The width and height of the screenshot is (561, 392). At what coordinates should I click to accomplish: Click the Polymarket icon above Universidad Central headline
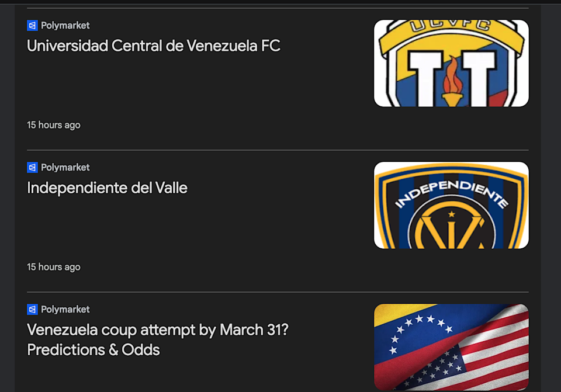pyautogui.click(x=32, y=26)
